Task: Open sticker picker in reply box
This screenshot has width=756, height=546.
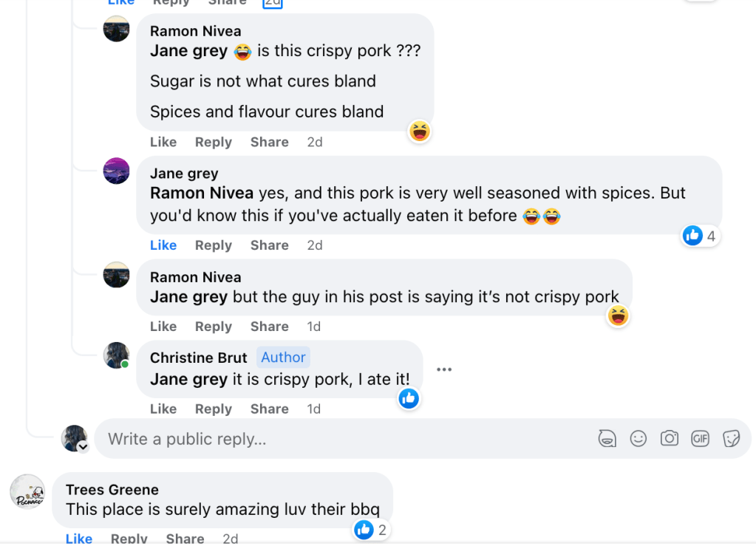Action: click(731, 439)
